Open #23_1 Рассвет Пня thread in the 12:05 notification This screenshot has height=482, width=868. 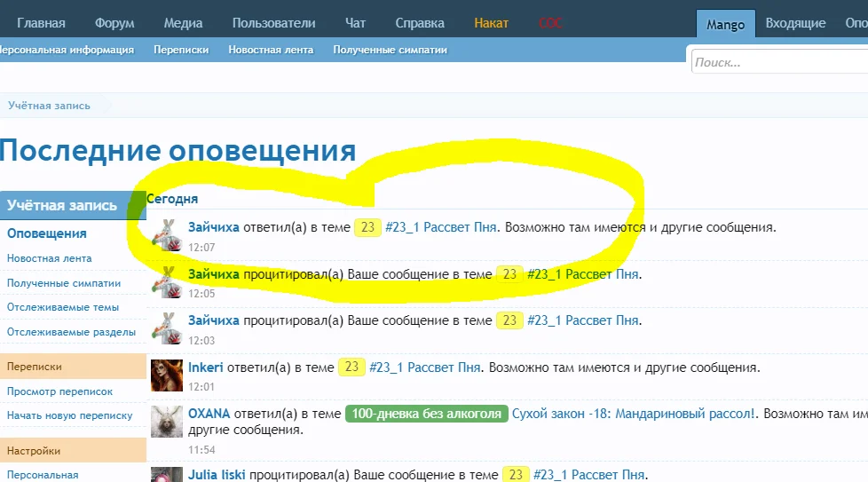583,274
